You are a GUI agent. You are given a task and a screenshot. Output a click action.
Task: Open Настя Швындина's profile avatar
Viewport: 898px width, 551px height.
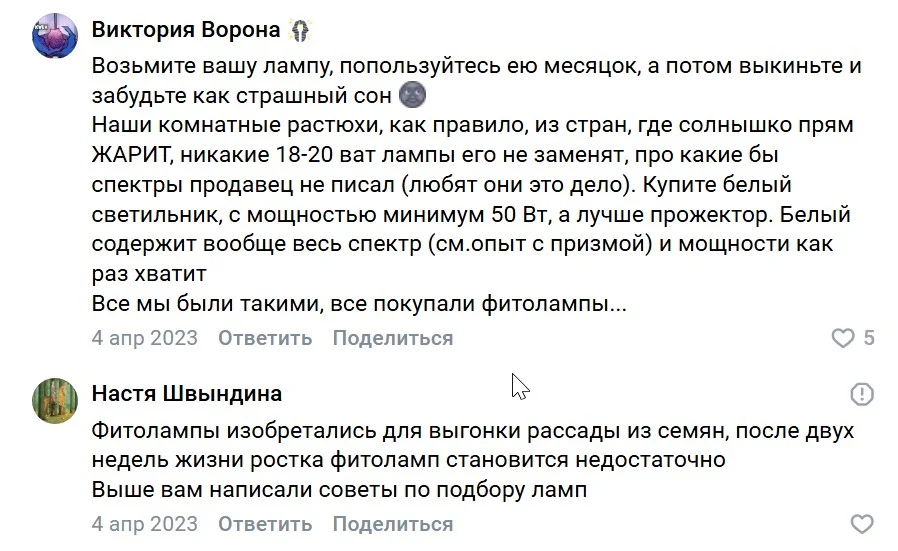coord(55,401)
